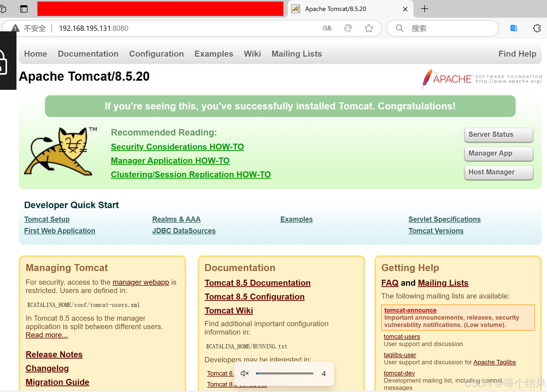
Task: Open the tomcat-announce mailing list link
Action: coord(410,310)
